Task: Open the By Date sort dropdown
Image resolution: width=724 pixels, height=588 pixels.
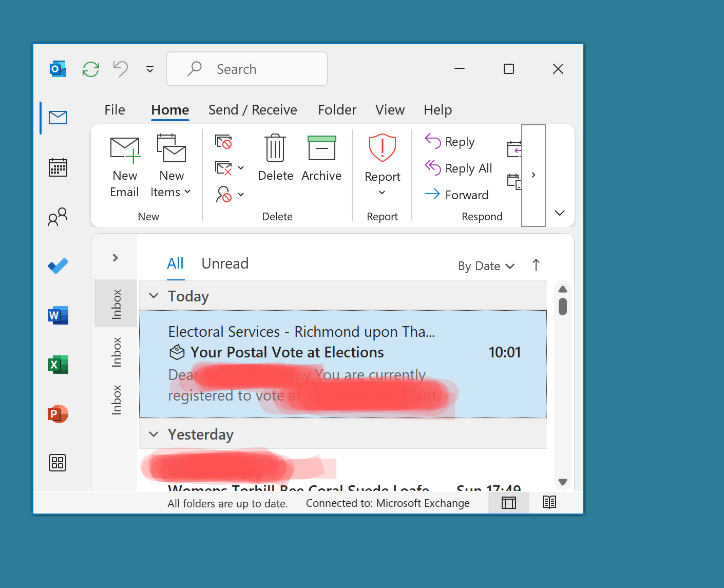Action: (486, 266)
